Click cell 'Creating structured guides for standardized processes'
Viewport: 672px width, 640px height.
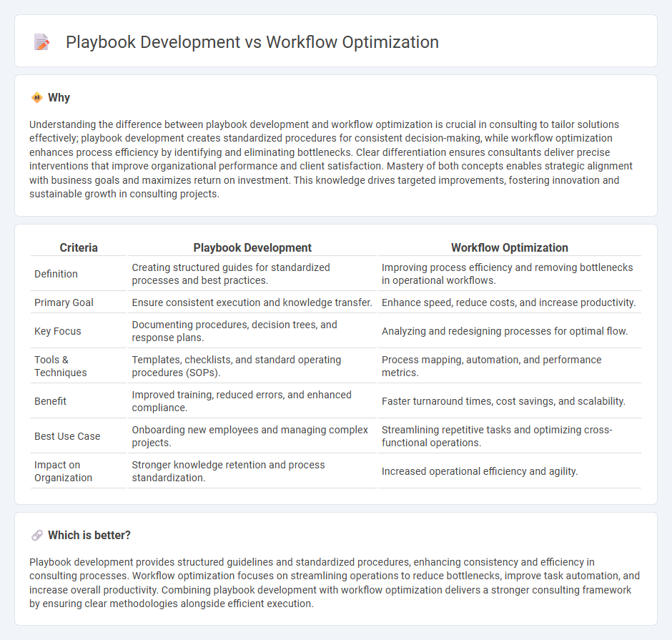coord(252,274)
